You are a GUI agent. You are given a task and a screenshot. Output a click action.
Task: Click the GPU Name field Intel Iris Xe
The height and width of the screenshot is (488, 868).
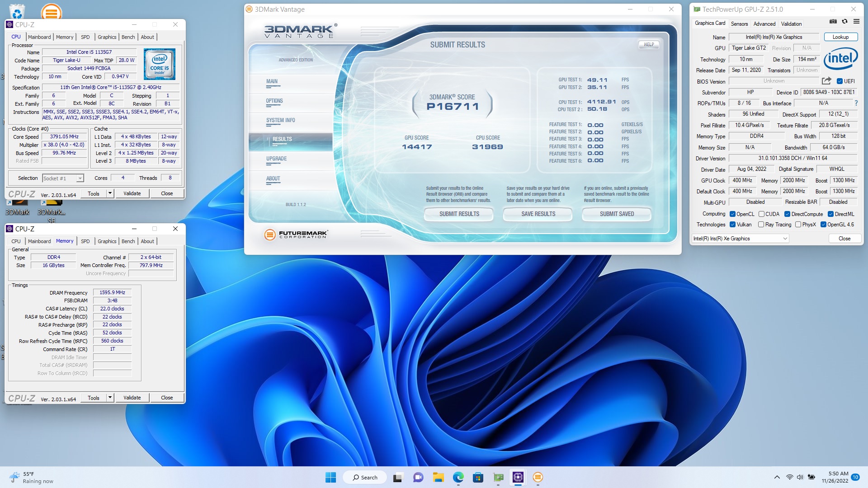[x=774, y=37]
